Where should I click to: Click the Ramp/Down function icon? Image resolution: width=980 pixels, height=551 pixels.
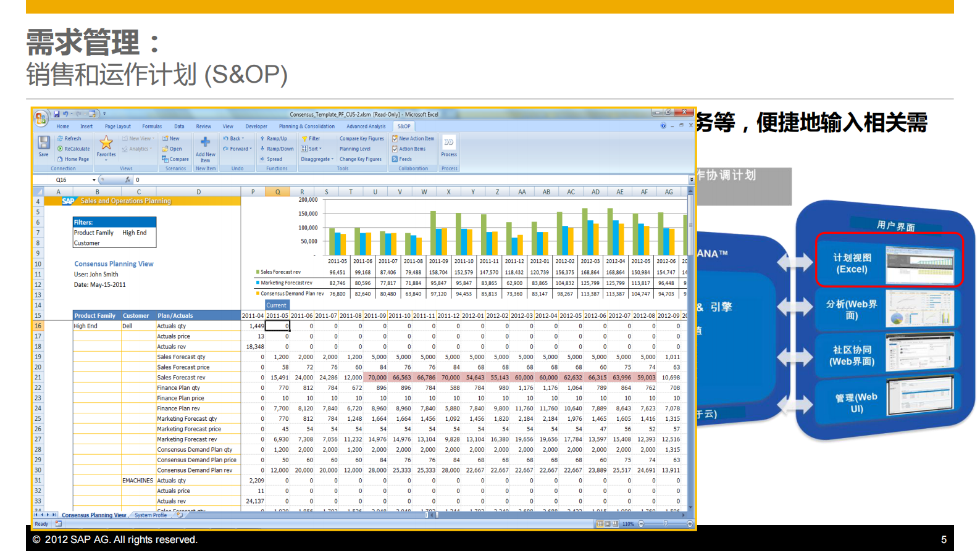(x=262, y=149)
